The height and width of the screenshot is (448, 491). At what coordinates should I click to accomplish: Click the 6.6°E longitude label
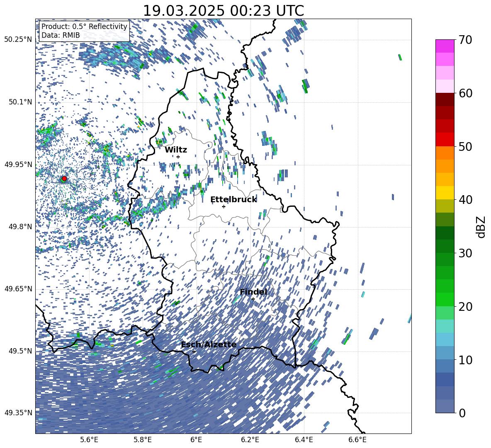357,440
